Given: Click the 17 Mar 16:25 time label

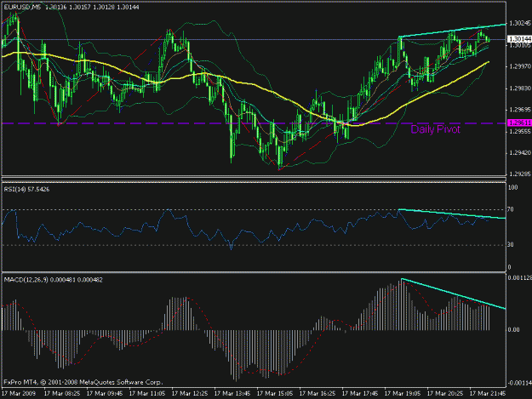Looking at the screenshot, I should point(317,394).
